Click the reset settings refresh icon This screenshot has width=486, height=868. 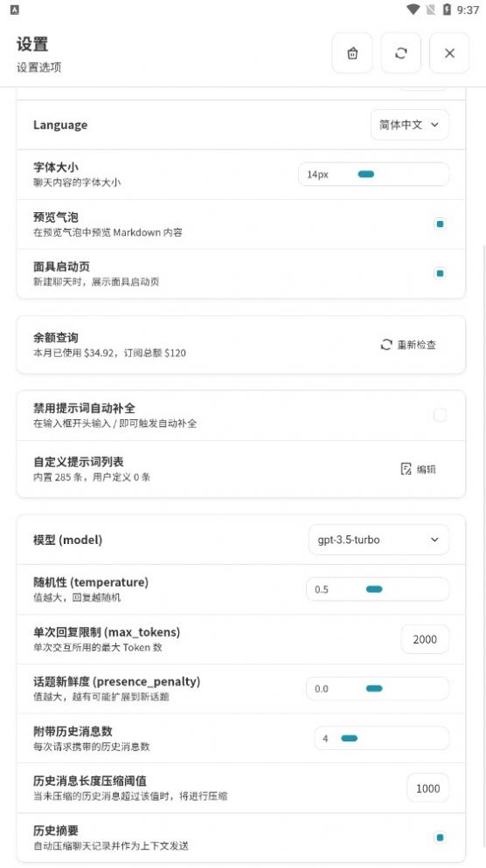400,53
